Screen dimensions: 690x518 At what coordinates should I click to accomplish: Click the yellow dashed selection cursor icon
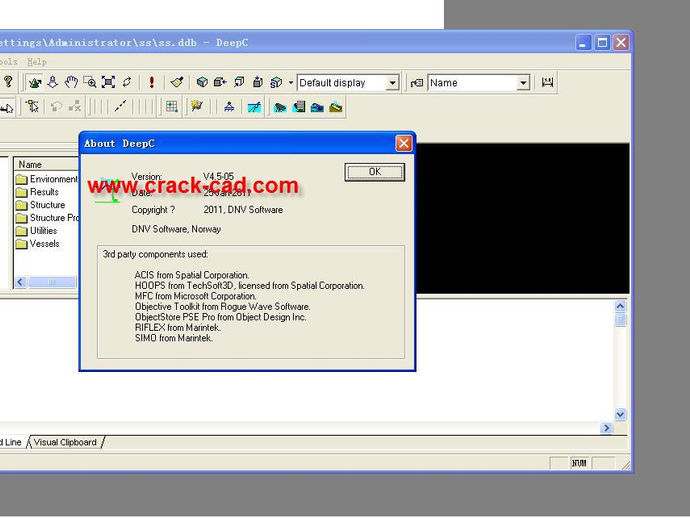32,107
